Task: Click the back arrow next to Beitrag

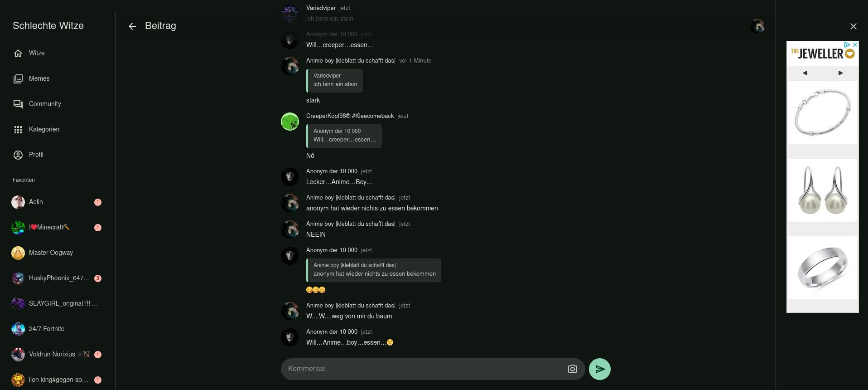Action: tap(132, 26)
